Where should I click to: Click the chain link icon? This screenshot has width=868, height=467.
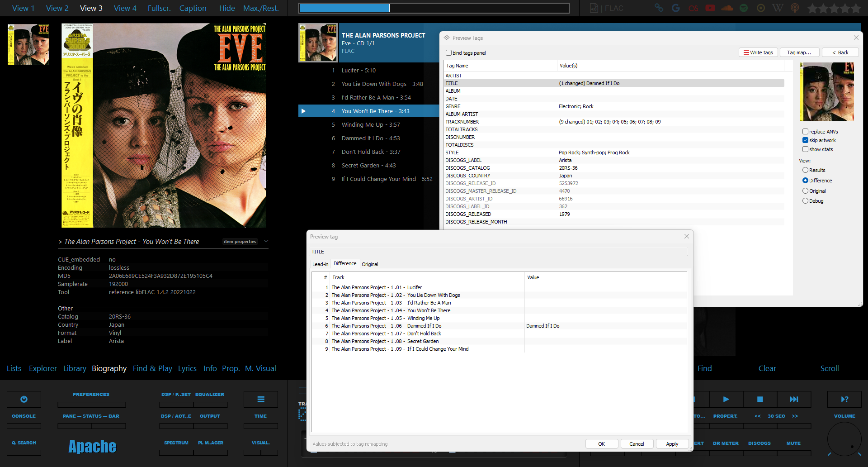[659, 8]
